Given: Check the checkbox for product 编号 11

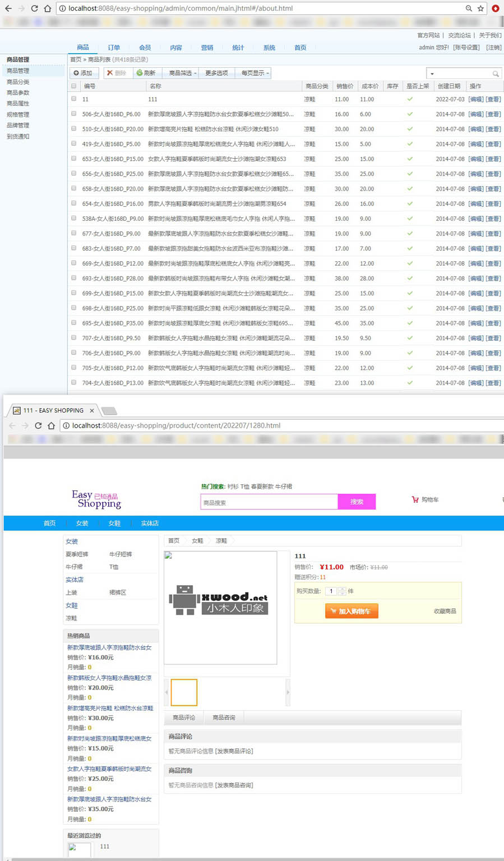Looking at the screenshot, I should coord(73,99).
